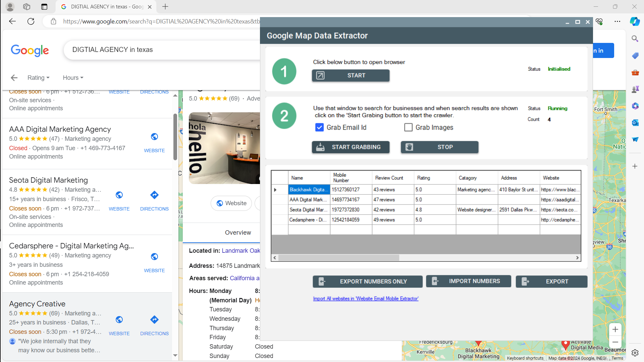
Task: Get directions to Agency Creative
Action: [154, 320]
